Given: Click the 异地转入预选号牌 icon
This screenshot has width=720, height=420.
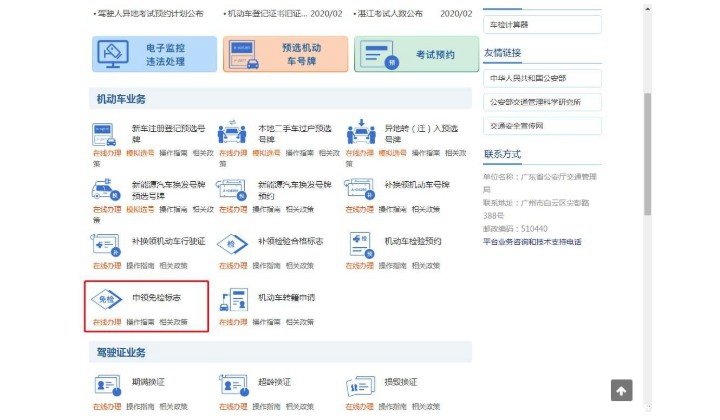Looking at the screenshot, I should tap(359, 133).
